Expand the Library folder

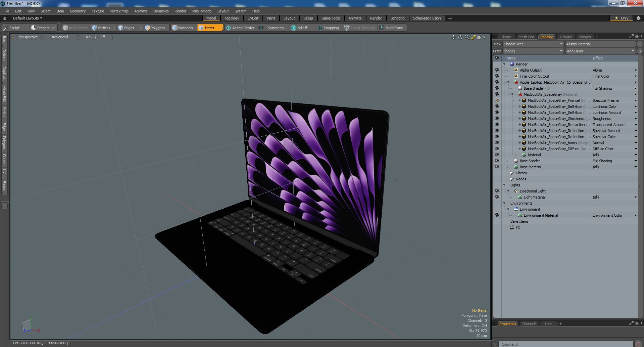(x=512, y=173)
